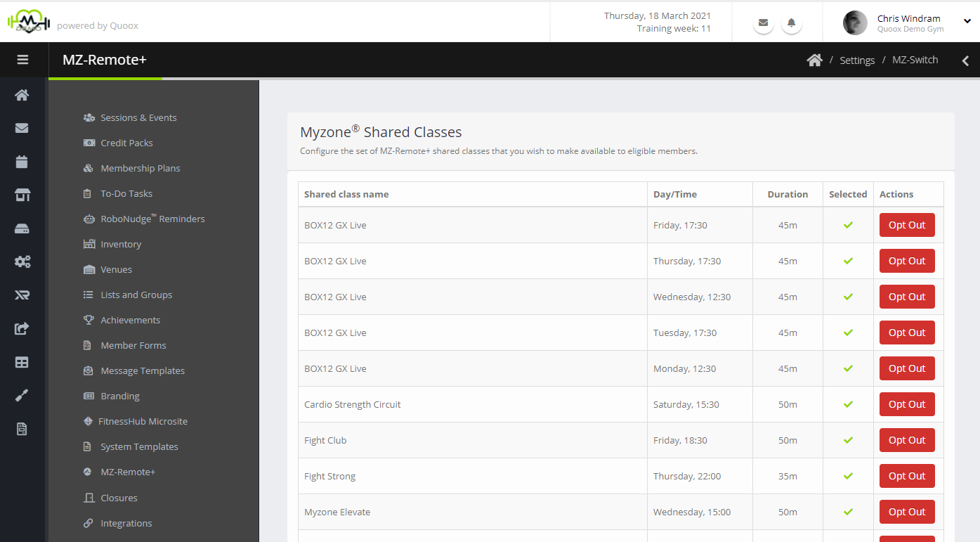Click the Cardio Strength Circuit class name
The height and width of the screenshot is (542, 980).
(353, 404)
